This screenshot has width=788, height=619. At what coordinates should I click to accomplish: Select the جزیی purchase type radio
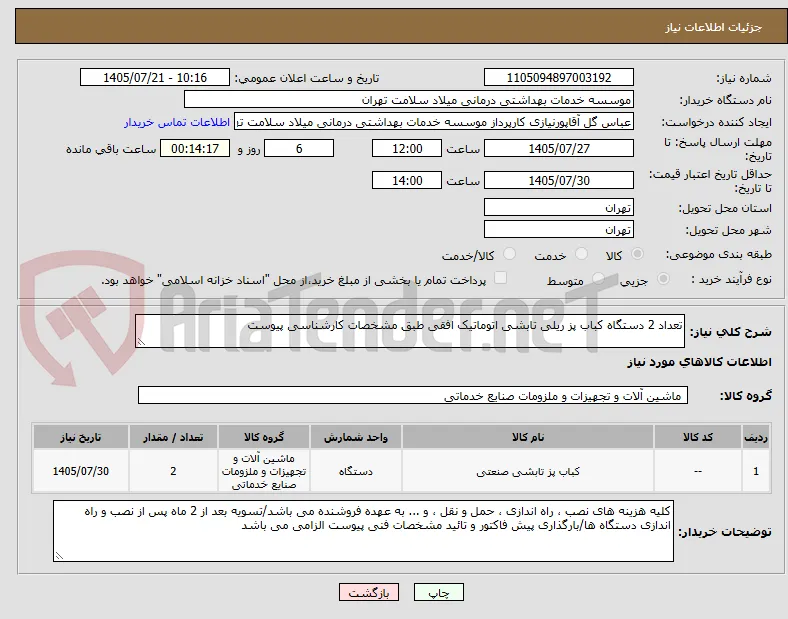[663, 279]
